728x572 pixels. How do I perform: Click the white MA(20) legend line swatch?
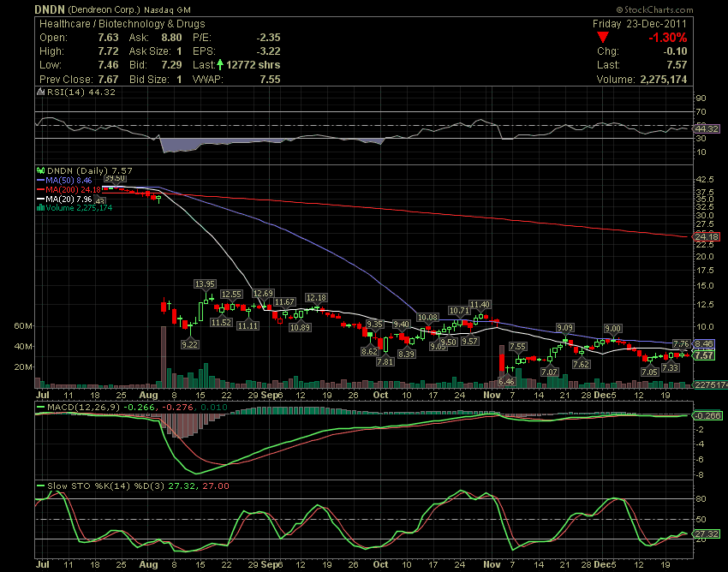point(41,200)
